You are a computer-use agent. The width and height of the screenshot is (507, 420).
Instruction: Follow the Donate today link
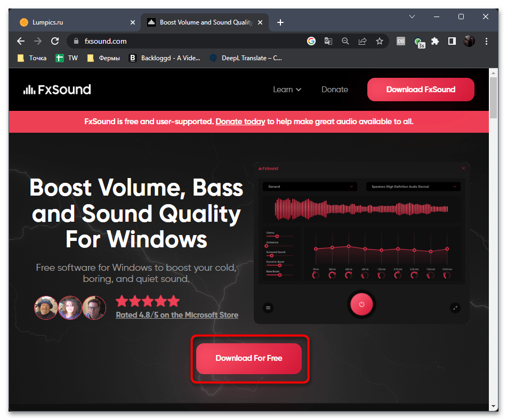coord(240,122)
